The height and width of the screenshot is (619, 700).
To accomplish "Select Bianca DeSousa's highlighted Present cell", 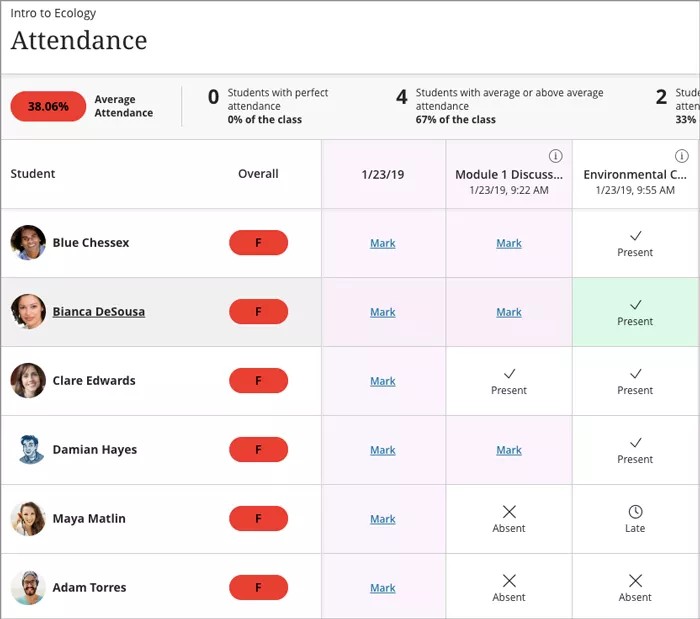I will coord(635,312).
